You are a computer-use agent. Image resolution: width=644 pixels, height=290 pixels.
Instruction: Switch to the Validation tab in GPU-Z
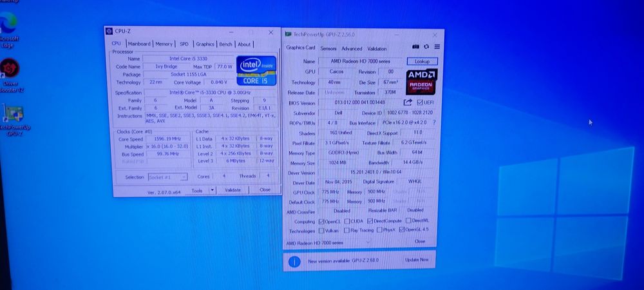pos(377,48)
